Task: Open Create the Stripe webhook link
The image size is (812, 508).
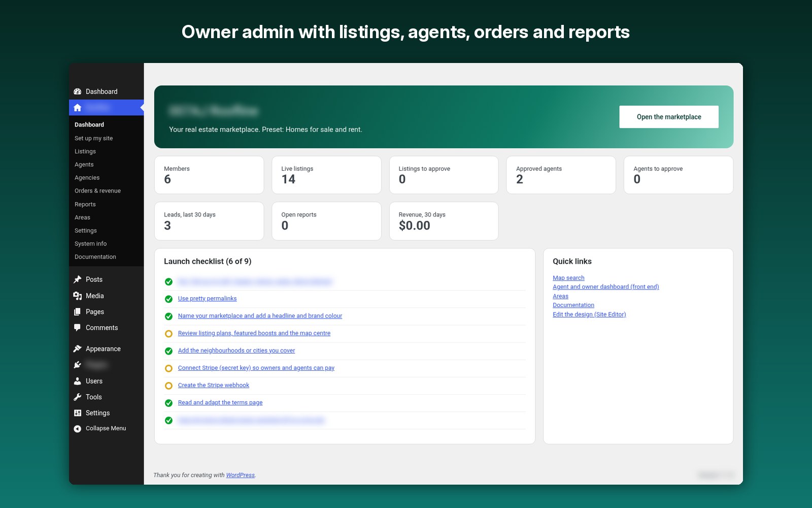Action: tap(214, 385)
